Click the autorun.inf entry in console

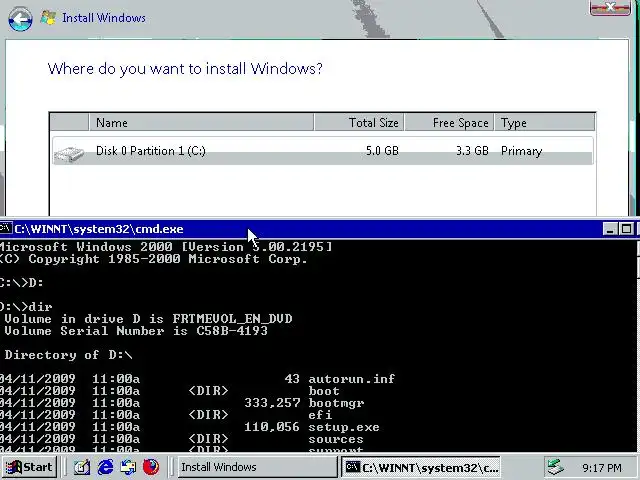point(351,379)
